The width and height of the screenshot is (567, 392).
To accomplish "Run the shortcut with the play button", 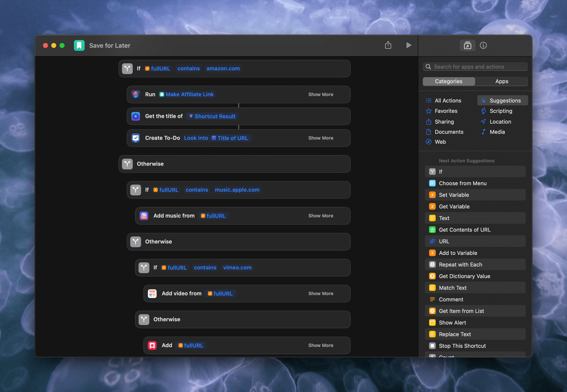I will pyautogui.click(x=409, y=45).
